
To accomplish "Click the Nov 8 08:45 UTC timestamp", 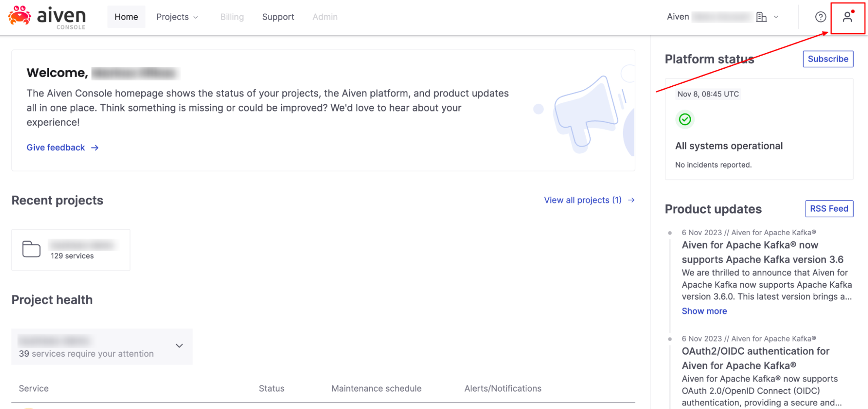I will 708,94.
